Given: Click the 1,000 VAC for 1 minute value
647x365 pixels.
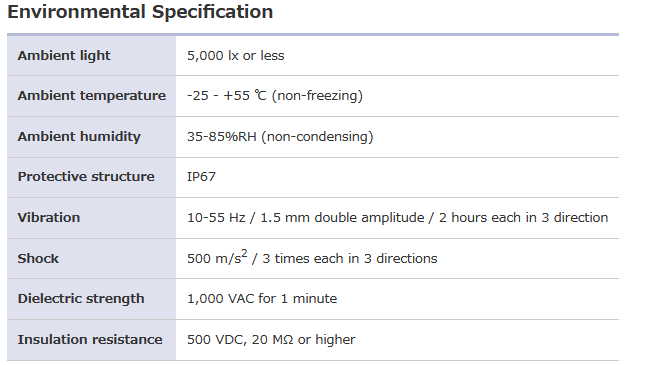Looking at the screenshot, I should click(262, 298).
